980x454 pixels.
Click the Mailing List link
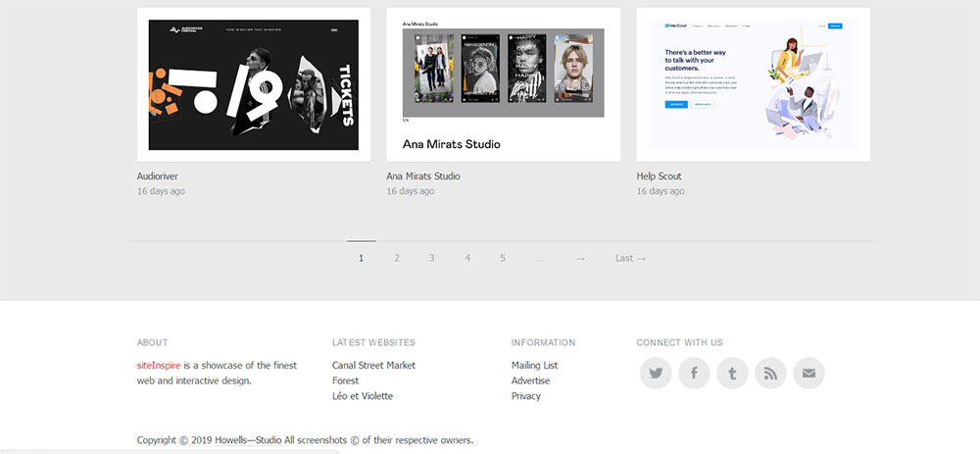[534, 365]
